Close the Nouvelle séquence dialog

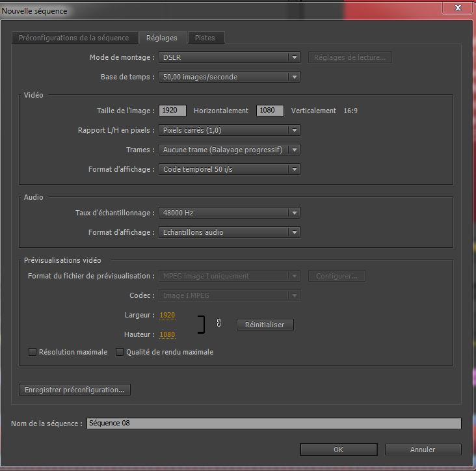click(x=458, y=8)
